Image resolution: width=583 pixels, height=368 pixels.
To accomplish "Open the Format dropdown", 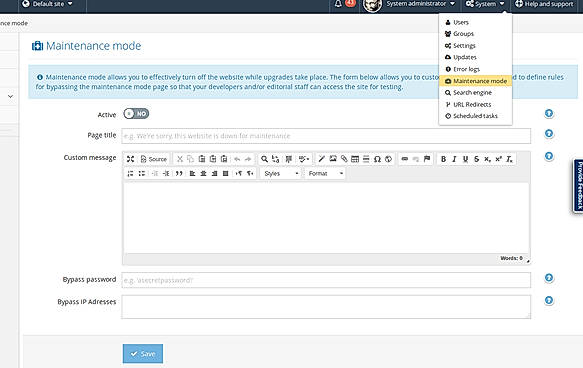I will pos(325,174).
